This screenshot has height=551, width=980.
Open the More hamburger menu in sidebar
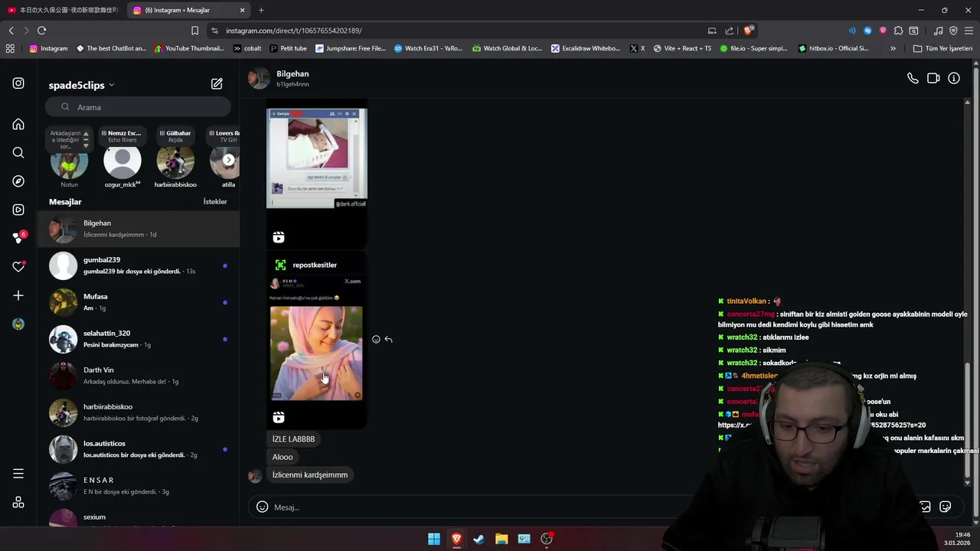(x=18, y=474)
